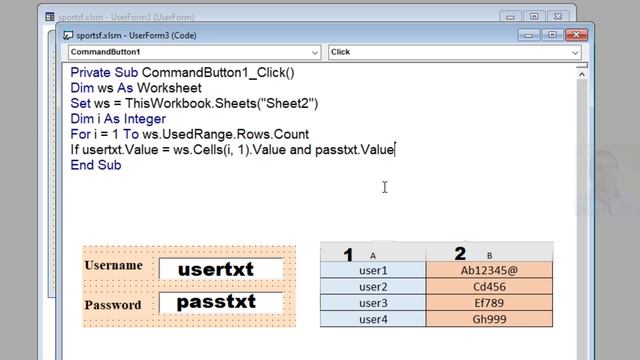This screenshot has width=640, height=360.
Task: Click the End Sub line
Action: click(x=96, y=165)
